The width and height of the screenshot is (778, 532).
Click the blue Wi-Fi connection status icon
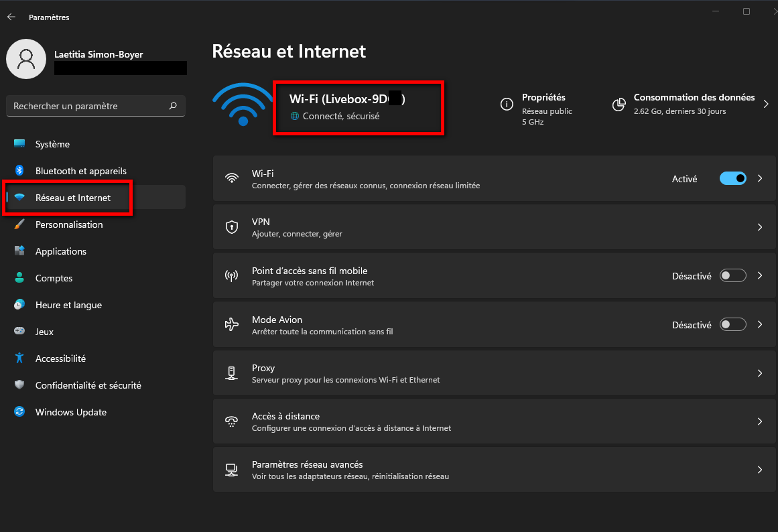(x=243, y=104)
